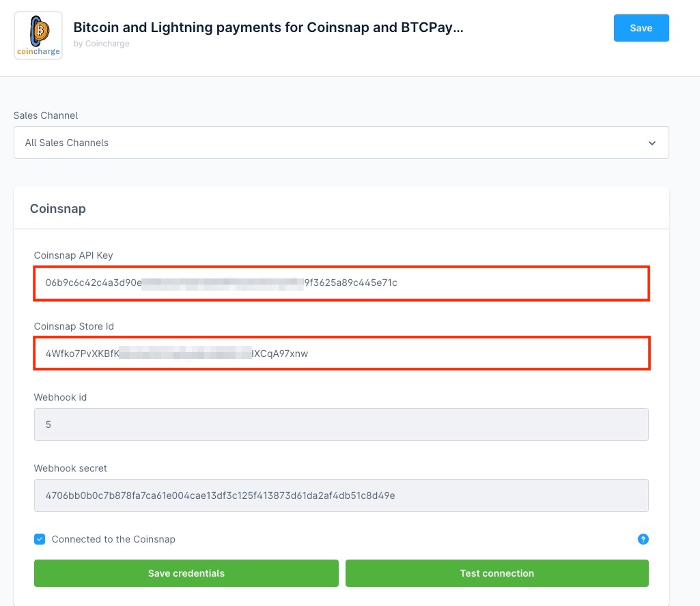Image resolution: width=700 pixels, height=606 pixels.
Task: Click the Save credentials button
Action: 186,573
